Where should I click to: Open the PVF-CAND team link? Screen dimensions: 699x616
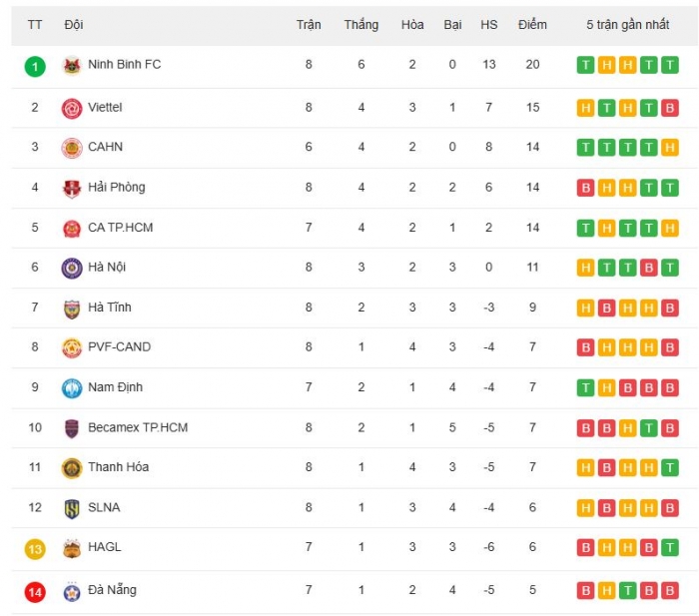point(120,347)
